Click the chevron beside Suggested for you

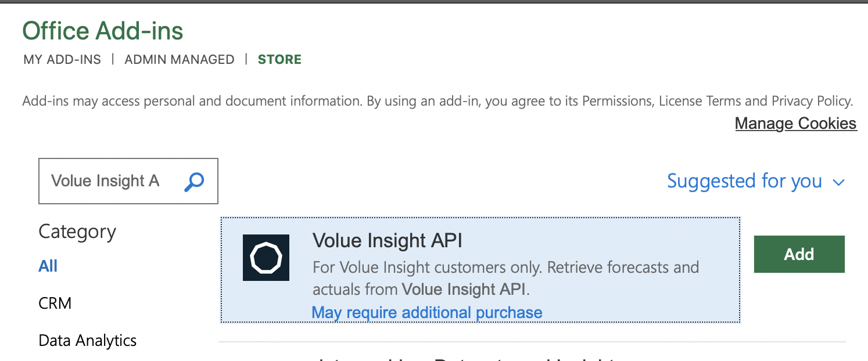point(838,182)
